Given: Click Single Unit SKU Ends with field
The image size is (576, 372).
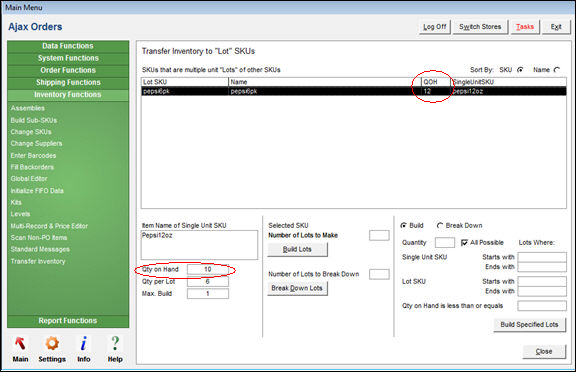Looking at the screenshot, I should [542, 267].
